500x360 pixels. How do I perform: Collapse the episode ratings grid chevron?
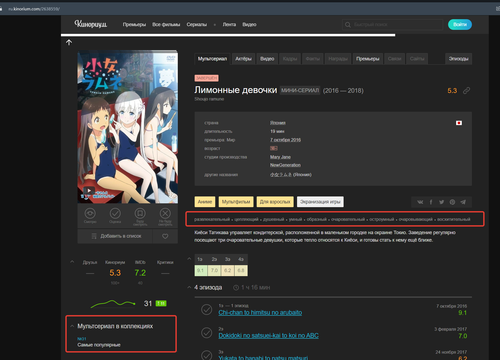(189, 259)
